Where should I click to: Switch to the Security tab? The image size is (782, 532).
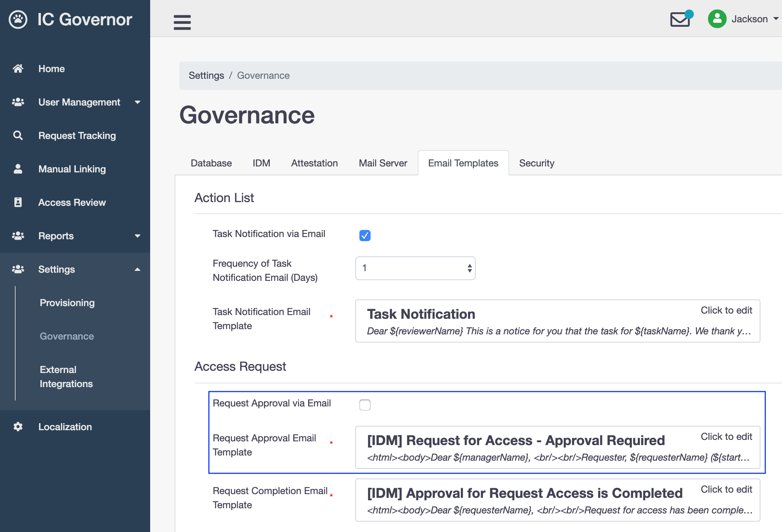(537, 163)
